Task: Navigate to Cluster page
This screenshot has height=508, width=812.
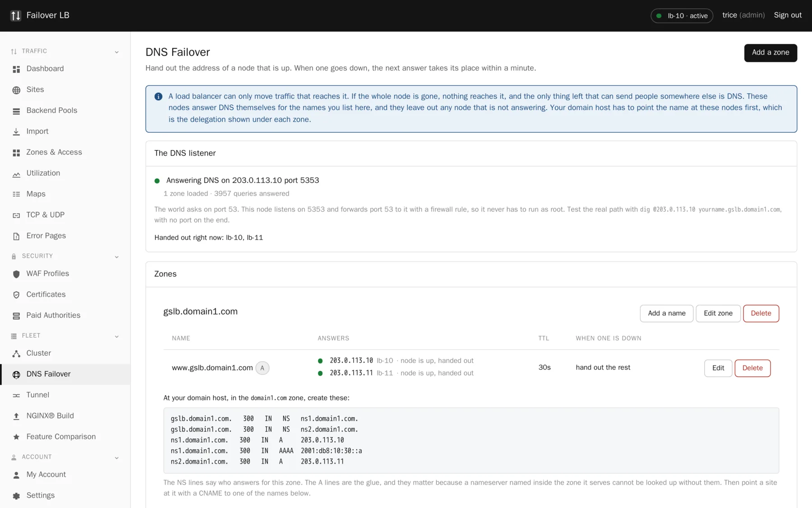Action: coord(65,353)
